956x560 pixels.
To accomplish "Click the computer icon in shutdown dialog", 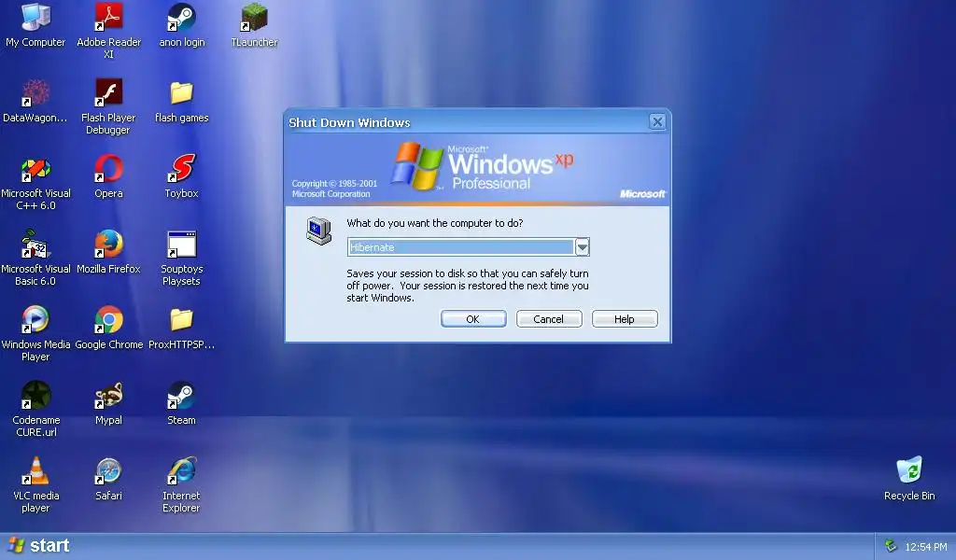I will (x=319, y=231).
